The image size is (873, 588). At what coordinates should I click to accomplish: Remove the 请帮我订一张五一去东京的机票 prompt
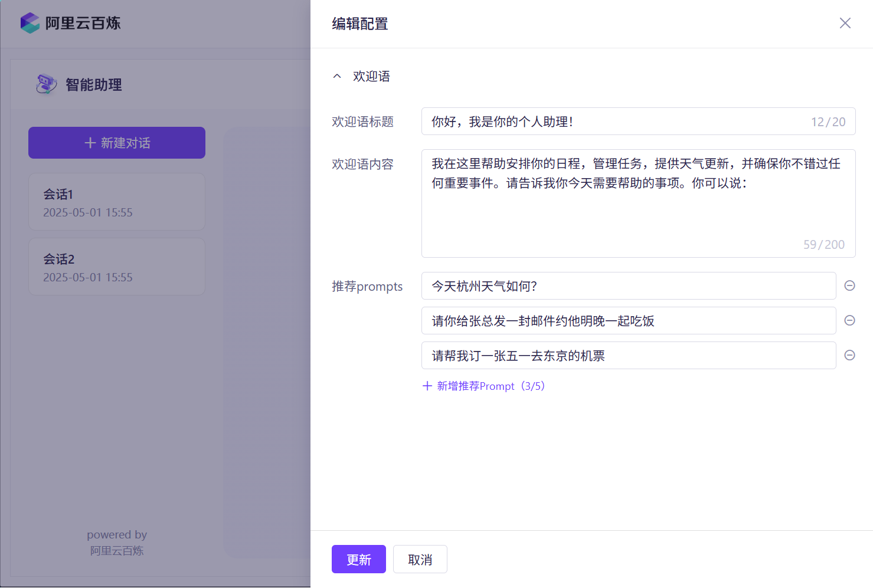(850, 355)
